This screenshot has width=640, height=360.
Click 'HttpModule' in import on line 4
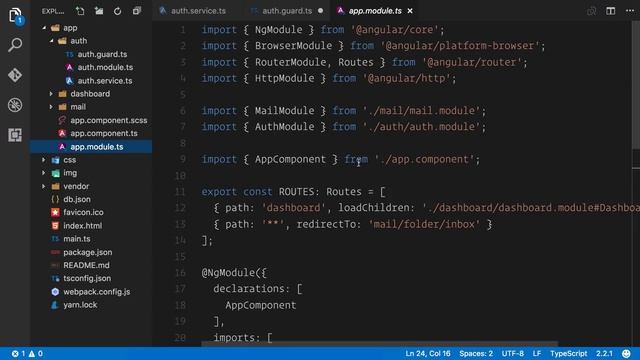click(284, 78)
